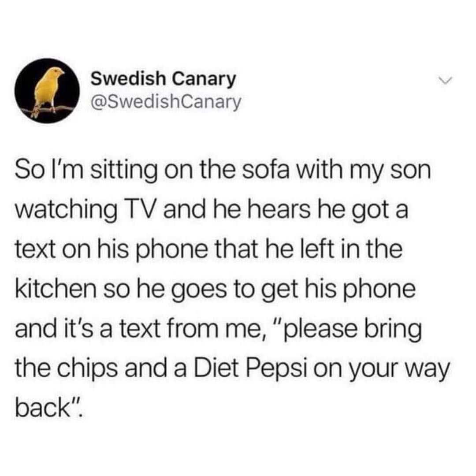Click the line beginning 'watching TV and he'
Screen dimensions: 476x476
pyautogui.click(x=212, y=210)
